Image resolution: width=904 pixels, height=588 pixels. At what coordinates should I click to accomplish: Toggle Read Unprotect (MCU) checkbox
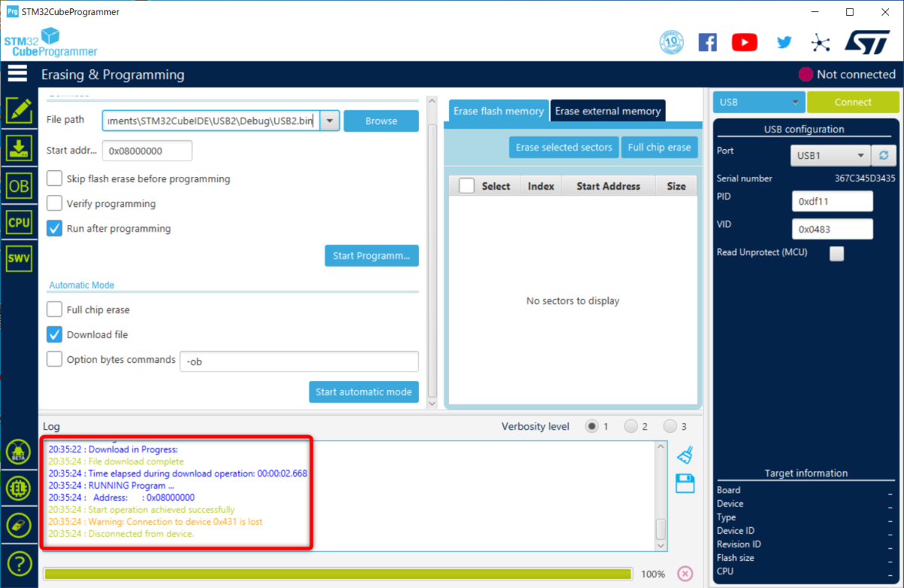[837, 254]
